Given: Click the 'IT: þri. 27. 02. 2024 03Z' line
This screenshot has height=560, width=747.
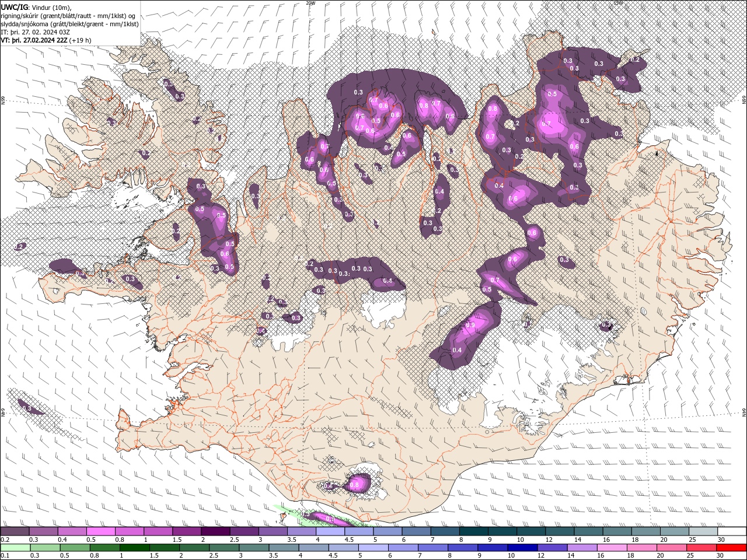Looking at the screenshot, I should tap(36, 32).
